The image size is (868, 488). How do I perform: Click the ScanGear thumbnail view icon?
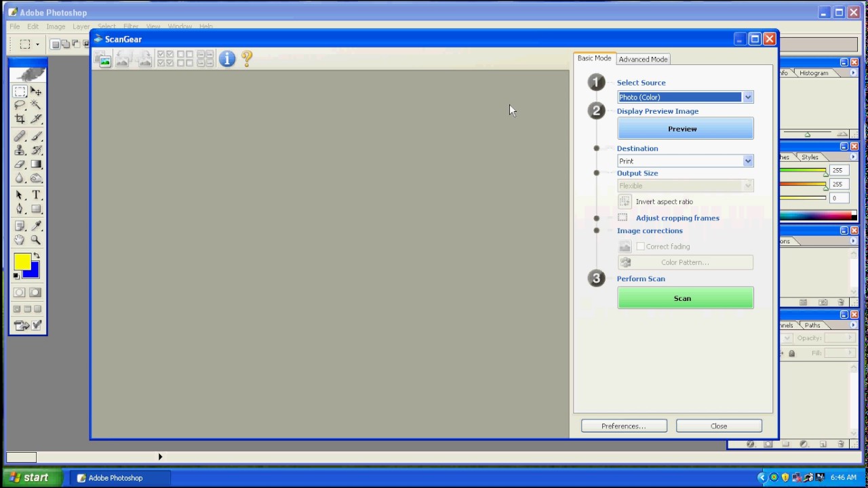pos(104,60)
